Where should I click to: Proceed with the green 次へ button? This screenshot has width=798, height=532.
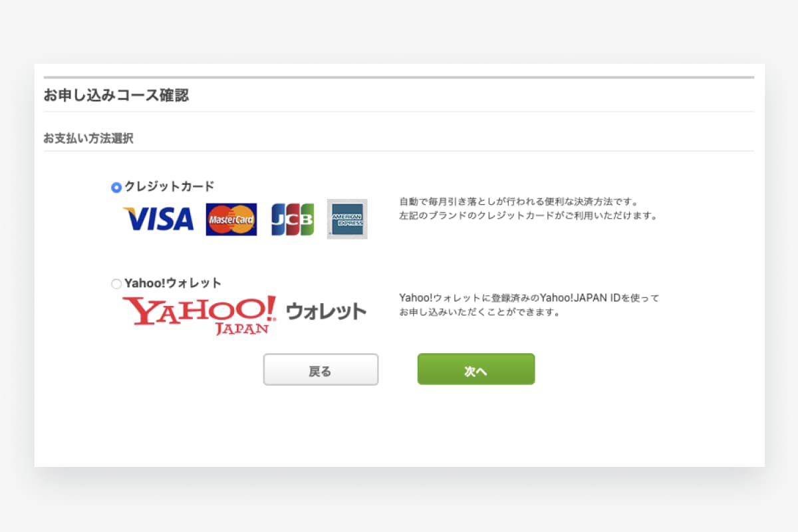[476, 369]
